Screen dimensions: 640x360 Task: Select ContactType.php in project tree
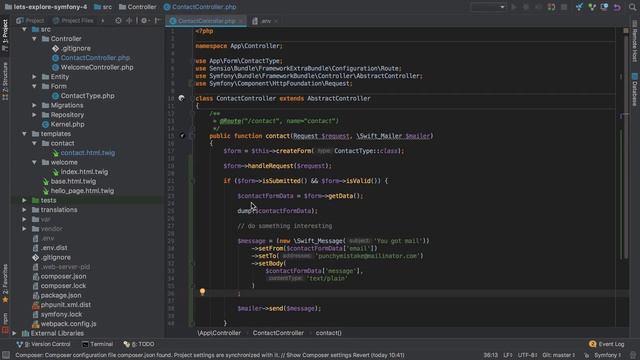coord(87,96)
